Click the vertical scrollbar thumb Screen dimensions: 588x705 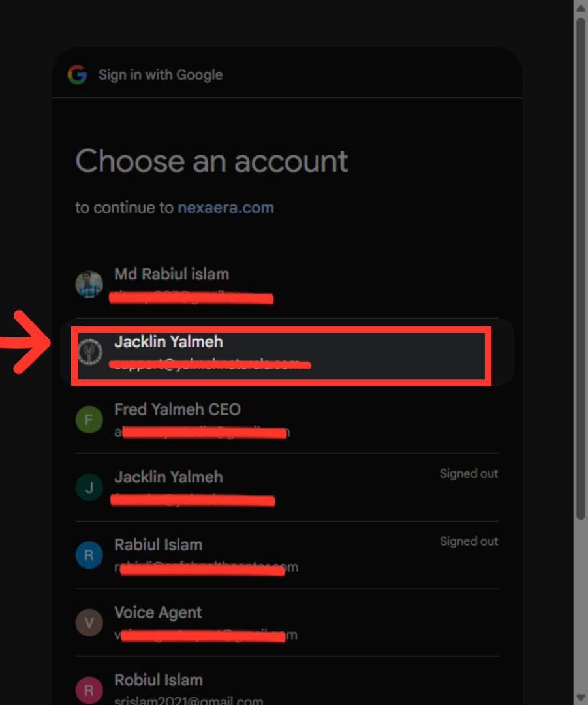pos(581,268)
